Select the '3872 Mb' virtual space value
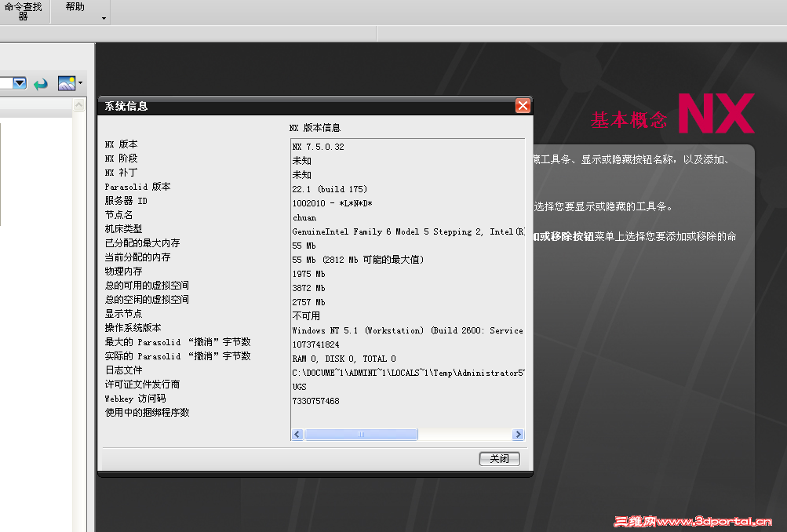 click(x=308, y=288)
